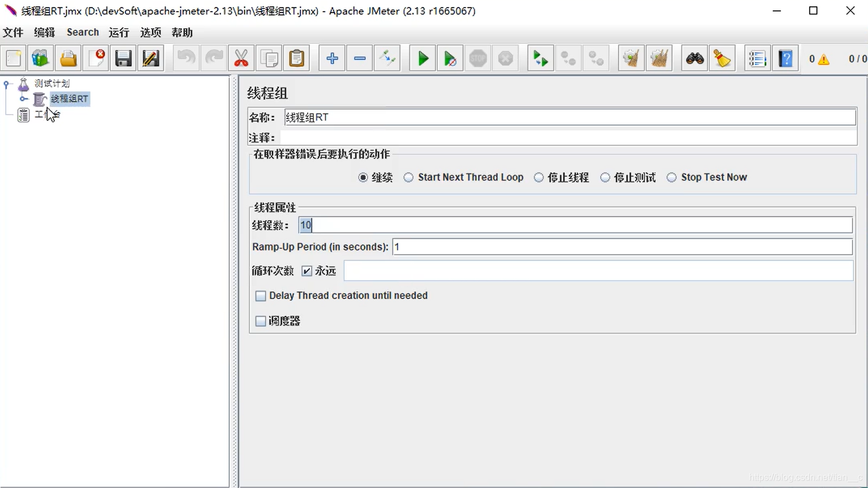The height and width of the screenshot is (488, 868).
Task: Click the Open file folder icon
Action: [68, 58]
